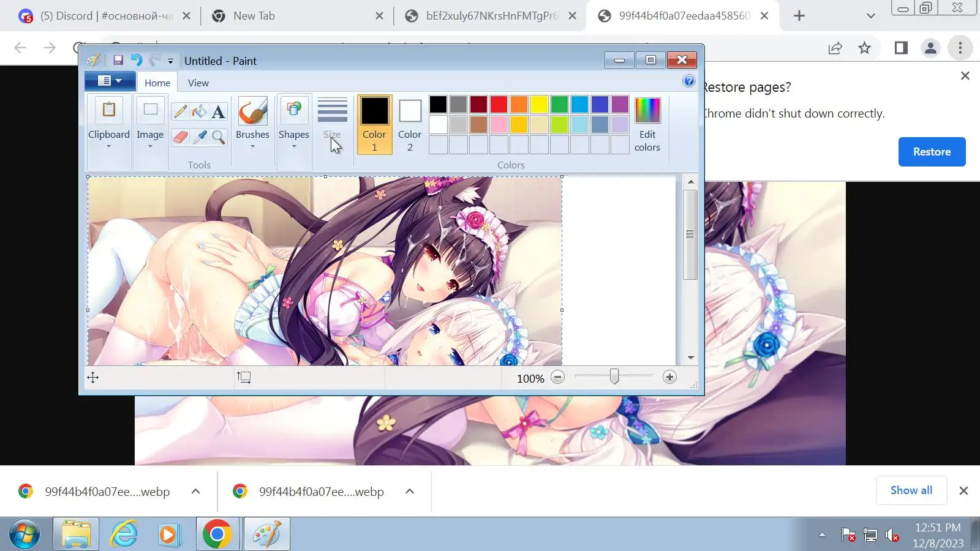
Task: Select Color 1 foreground button
Action: click(374, 124)
